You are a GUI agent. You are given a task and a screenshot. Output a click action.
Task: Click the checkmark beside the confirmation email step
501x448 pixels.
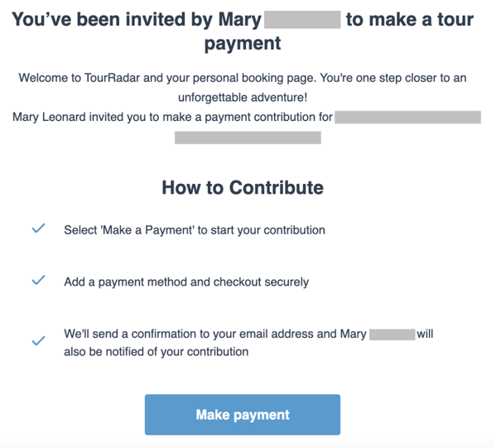coord(38,340)
